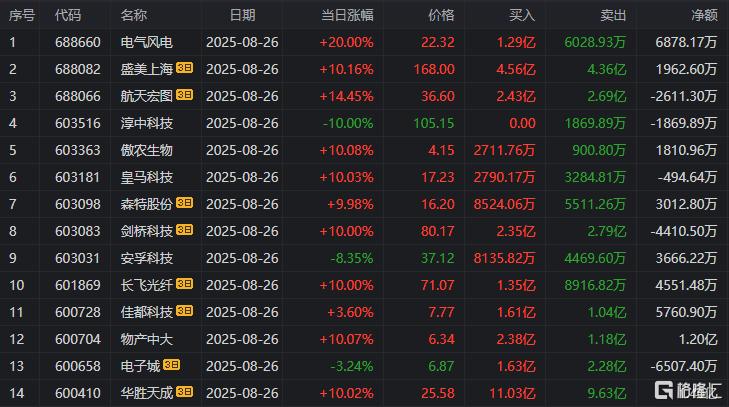
Task: Open the 物产中大 stock name
Action: click(146, 339)
